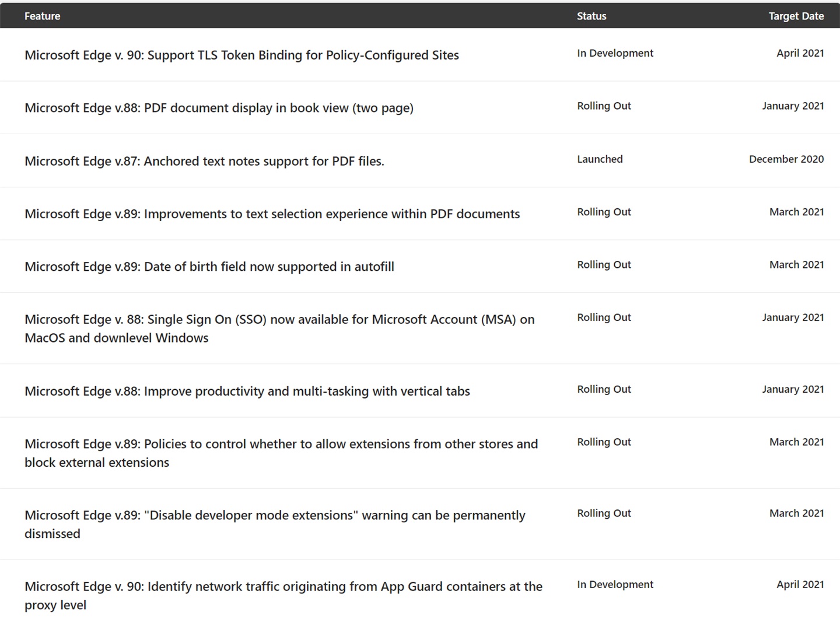
Task: Click the December 2020 target date
Action: point(786,159)
